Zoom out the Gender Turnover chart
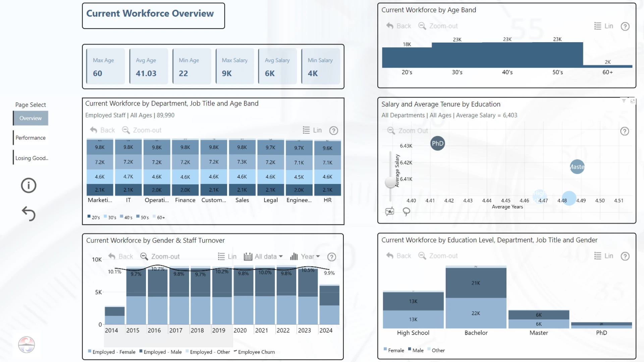The height and width of the screenshot is (362, 644). tap(160, 256)
